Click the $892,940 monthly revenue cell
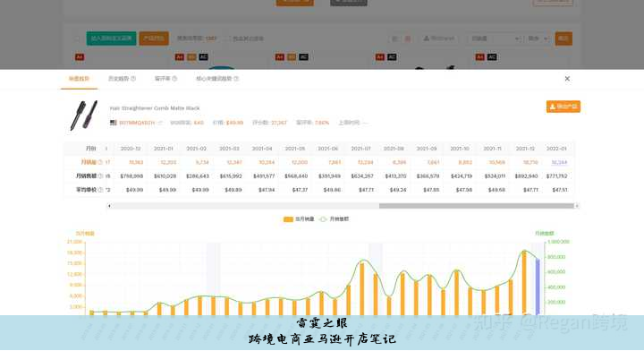This screenshot has width=644, height=351. click(526, 175)
